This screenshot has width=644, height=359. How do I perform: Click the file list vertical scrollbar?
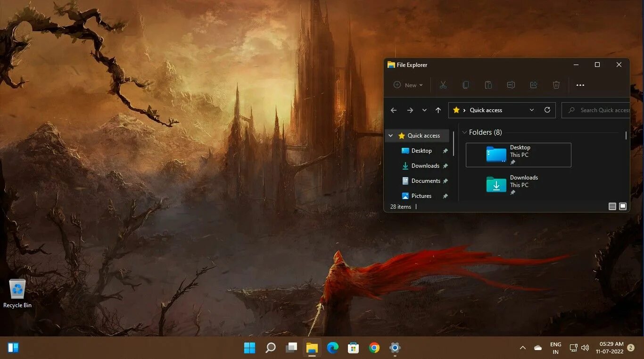point(626,135)
